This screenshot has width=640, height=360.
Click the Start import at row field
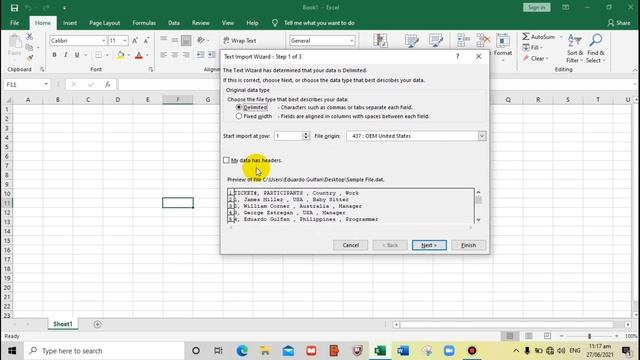pyautogui.click(x=288, y=136)
